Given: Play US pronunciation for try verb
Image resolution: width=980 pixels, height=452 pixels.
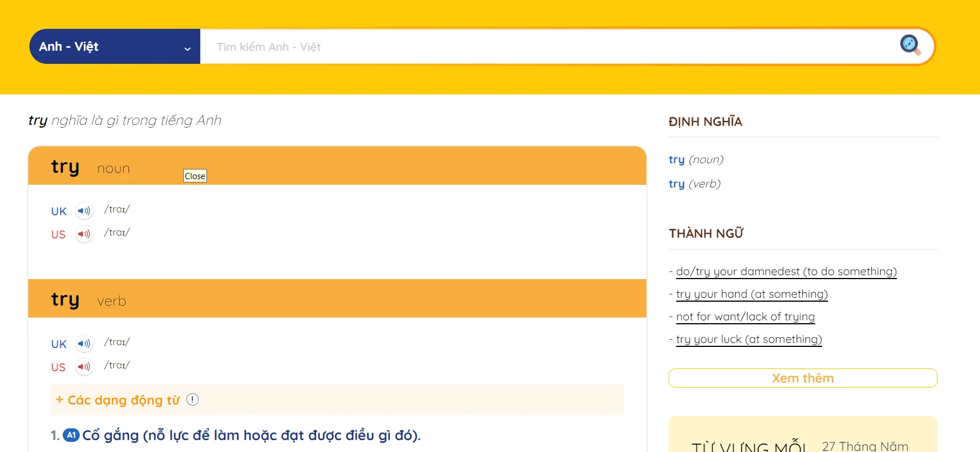Looking at the screenshot, I should tap(84, 367).
